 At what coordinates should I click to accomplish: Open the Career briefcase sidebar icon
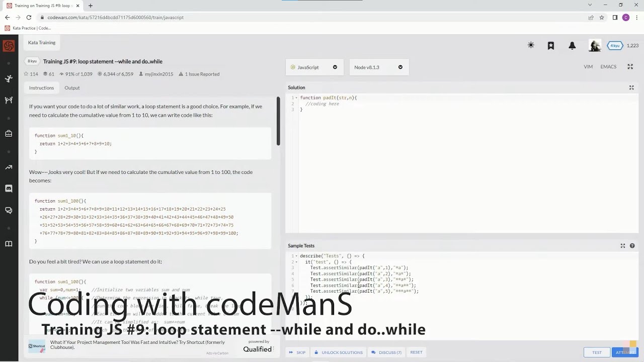[x=9, y=133]
